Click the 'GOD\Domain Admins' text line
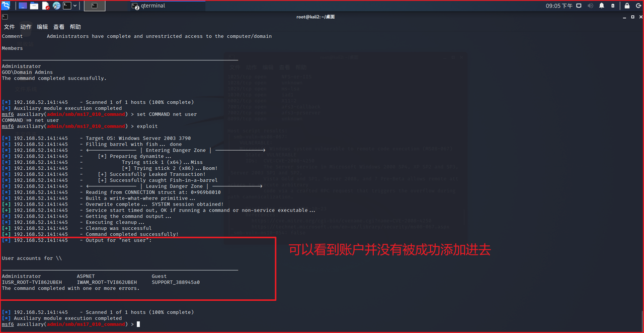This screenshot has height=333, width=644. click(x=27, y=72)
